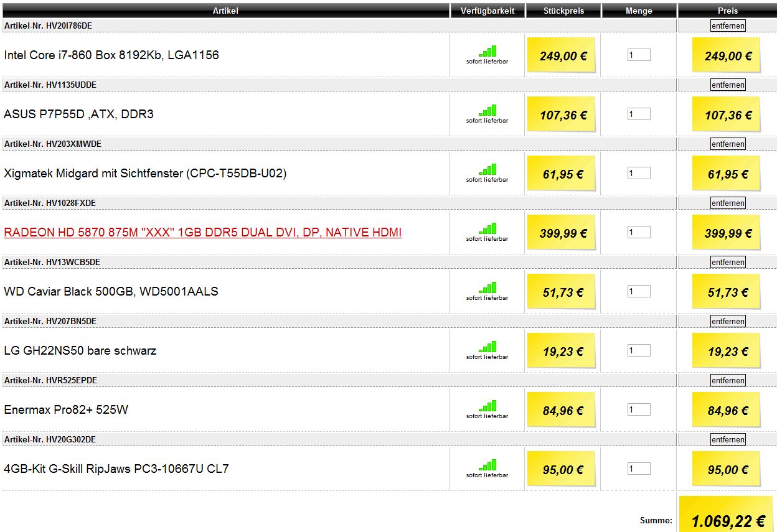Click the text Artikel-Nr. HV1135UDDE
Image resolution: width=777 pixels, height=532 pixels.
coord(50,85)
